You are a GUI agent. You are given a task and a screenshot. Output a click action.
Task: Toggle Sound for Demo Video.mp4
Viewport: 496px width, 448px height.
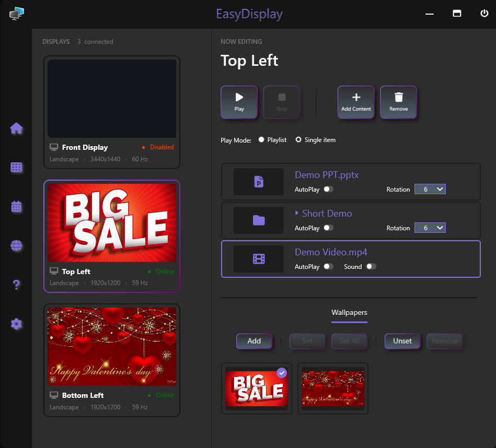click(371, 266)
